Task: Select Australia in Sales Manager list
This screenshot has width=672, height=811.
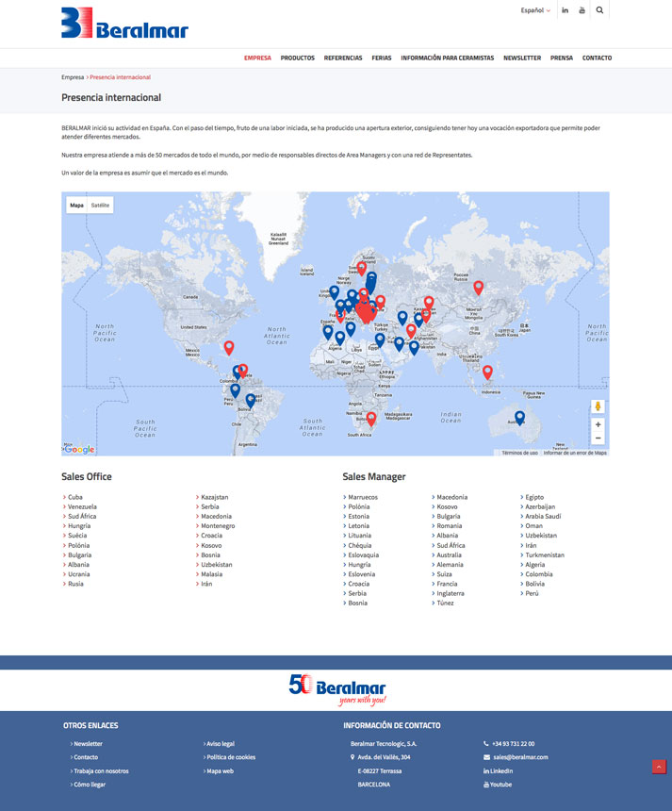Action: [x=450, y=555]
